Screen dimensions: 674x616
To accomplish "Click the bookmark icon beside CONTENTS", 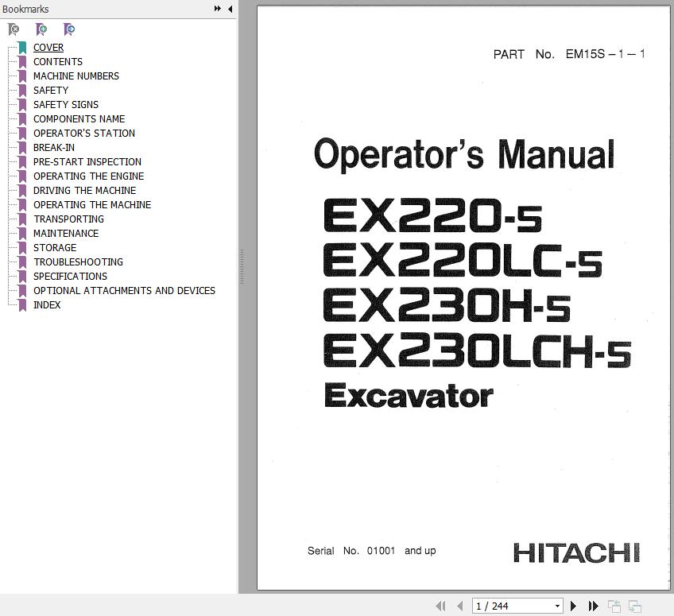I will click(22, 61).
